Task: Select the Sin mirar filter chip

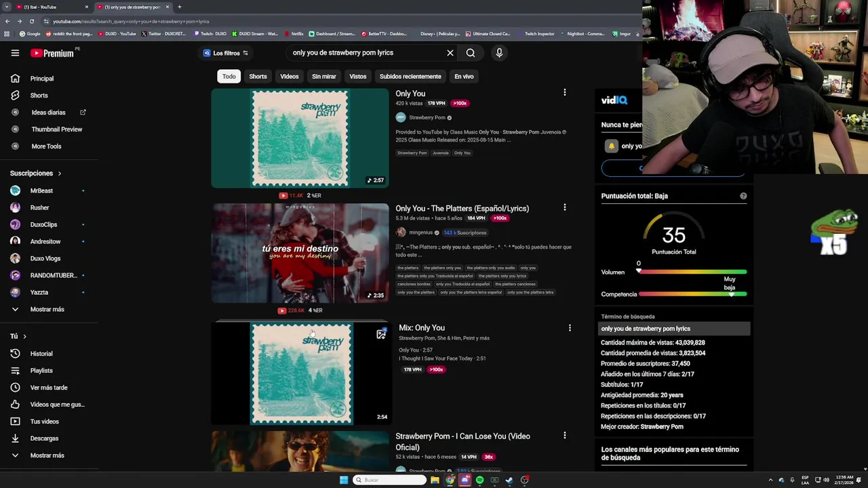Action: 324,77
